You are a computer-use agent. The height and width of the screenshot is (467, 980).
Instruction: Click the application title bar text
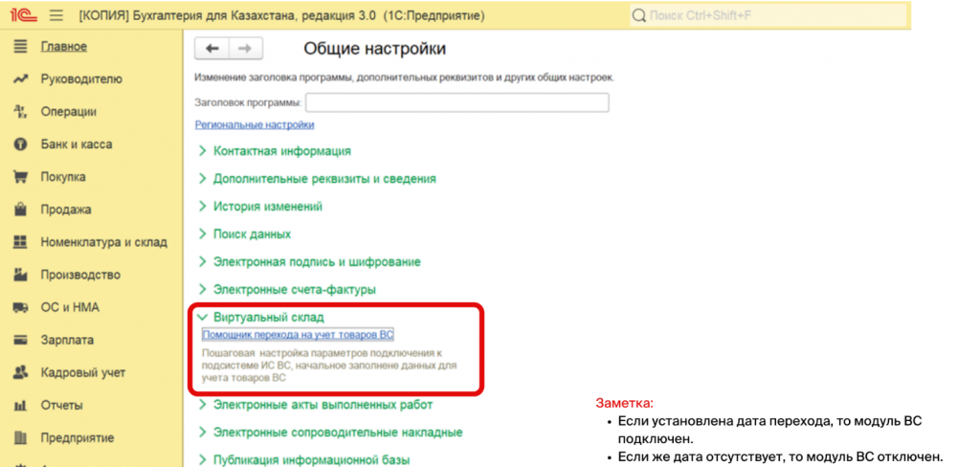click(x=281, y=15)
